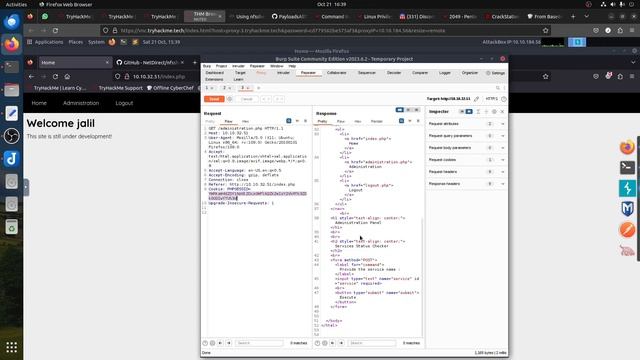Select the top-bottom layout toggle above Response

point(408,110)
